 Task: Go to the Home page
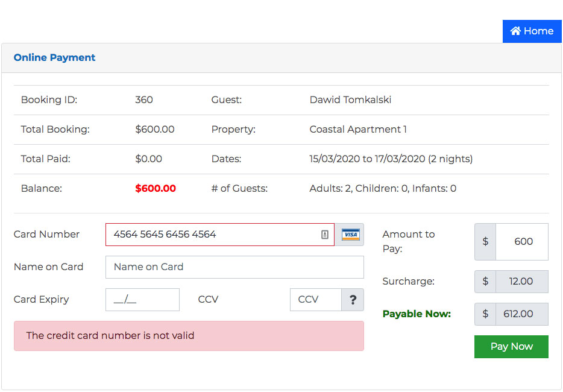532,31
